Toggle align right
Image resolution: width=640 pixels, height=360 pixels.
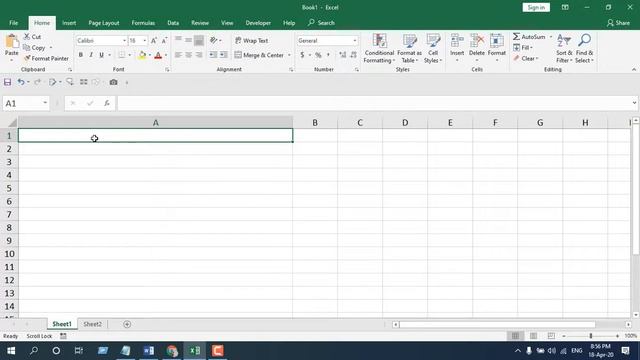[x=199, y=55]
